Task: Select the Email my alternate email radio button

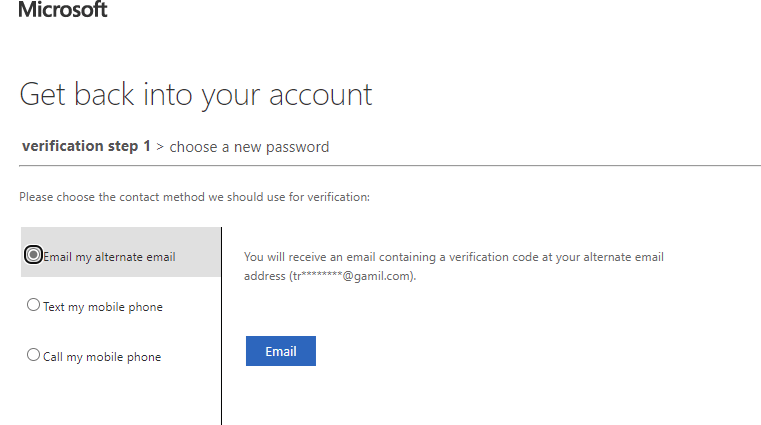Action: click(x=34, y=256)
